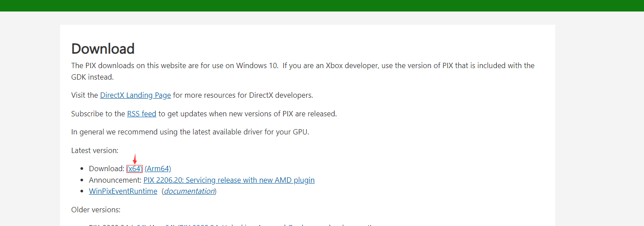Open the italic documentation link

point(189,191)
